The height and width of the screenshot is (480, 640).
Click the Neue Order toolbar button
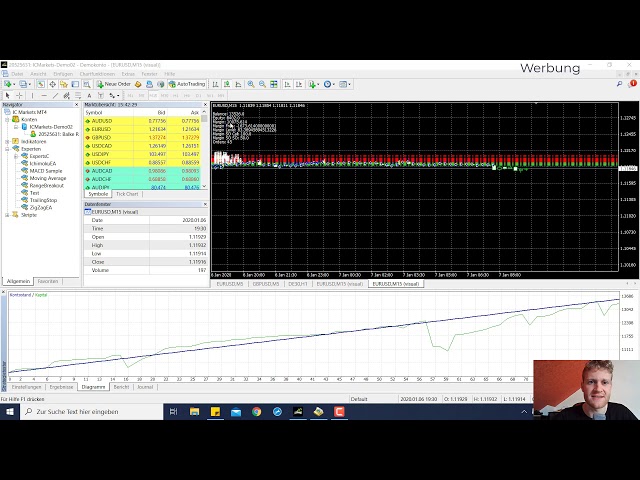click(116, 84)
